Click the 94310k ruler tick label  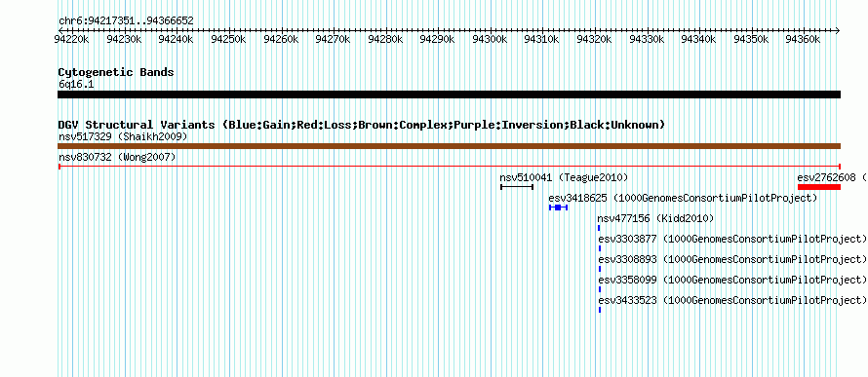pos(541,39)
